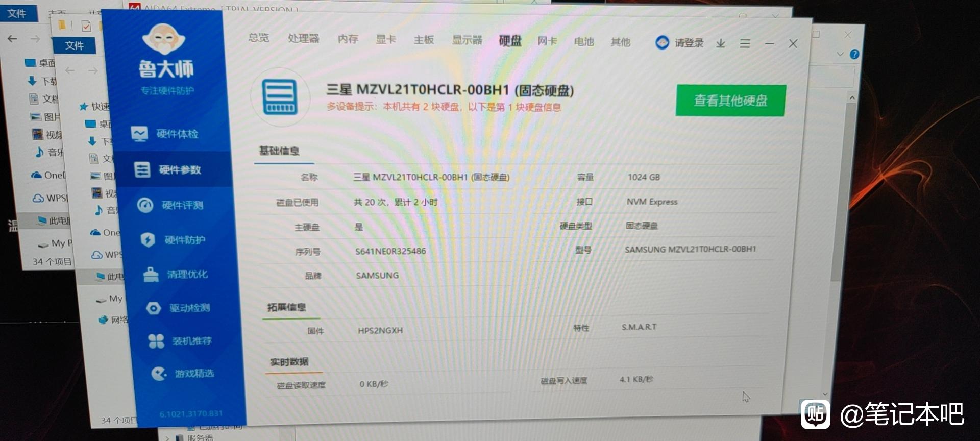The image size is (980, 441).
Task: Switch to 电池 tab
Action: (x=584, y=41)
